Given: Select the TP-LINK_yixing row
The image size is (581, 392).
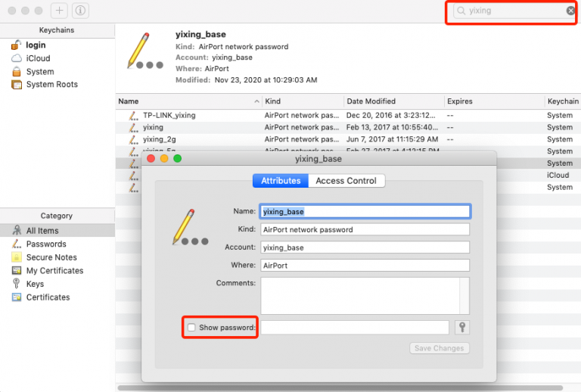Looking at the screenshot, I should [x=348, y=115].
